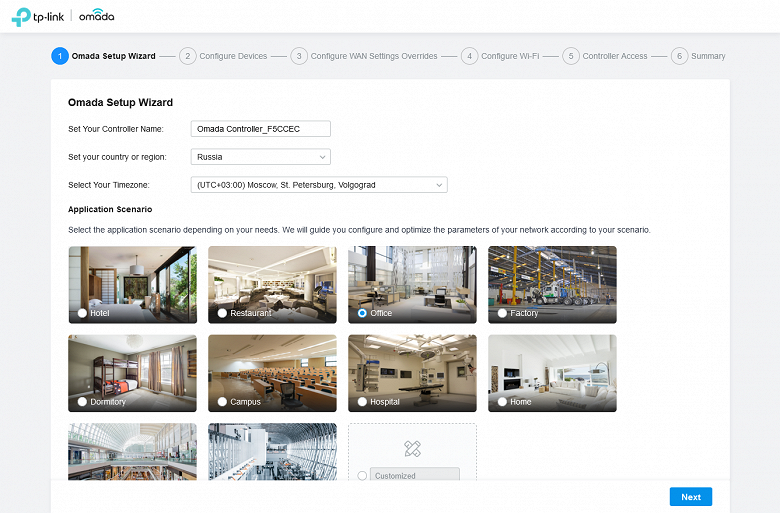
Task: Click the Omada brand logo
Action: click(97, 15)
